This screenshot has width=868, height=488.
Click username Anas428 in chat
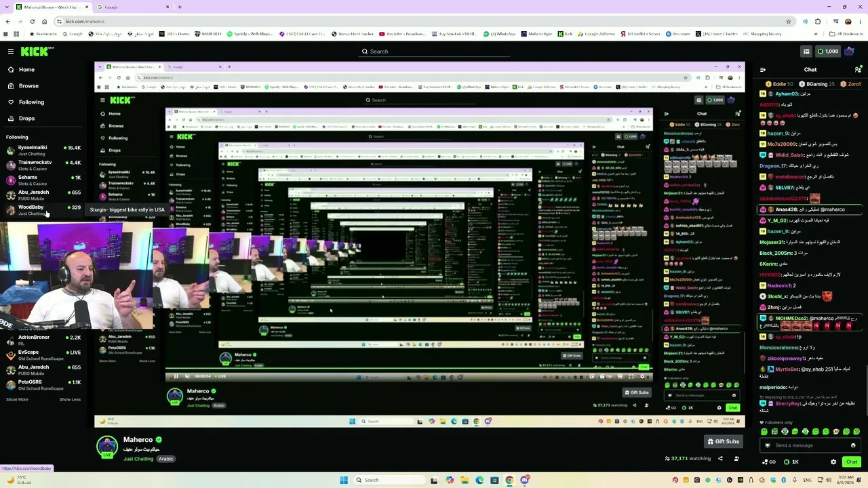pyautogui.click(x=785, y=209)
